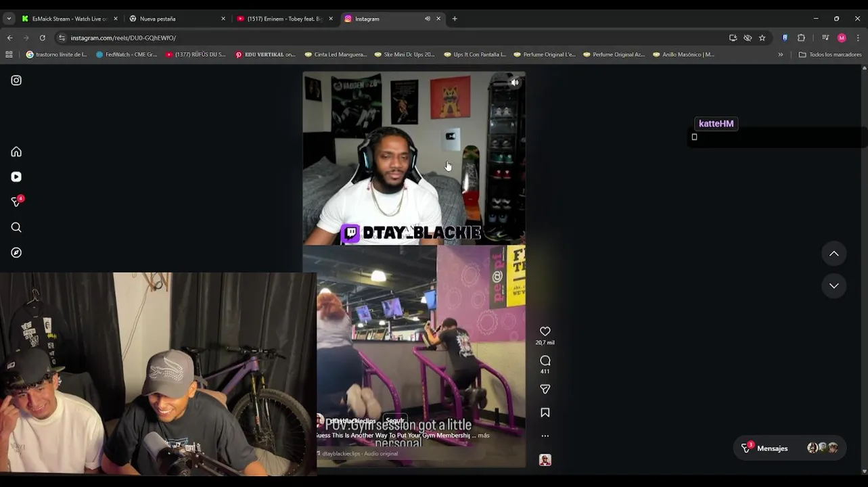Screen dimensions: 868x487
Task: Open the Reels icon in sidebar
Action: (x=16, y=177)
